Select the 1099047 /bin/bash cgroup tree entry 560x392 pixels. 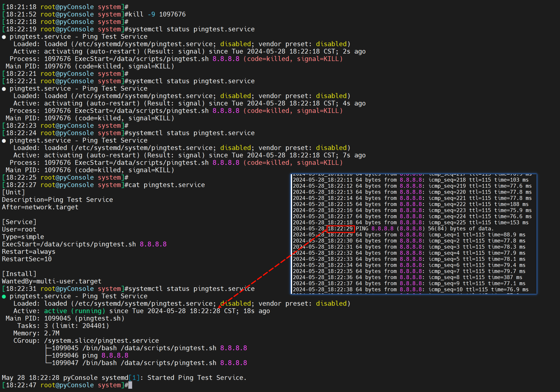click(x=149, y=363)
